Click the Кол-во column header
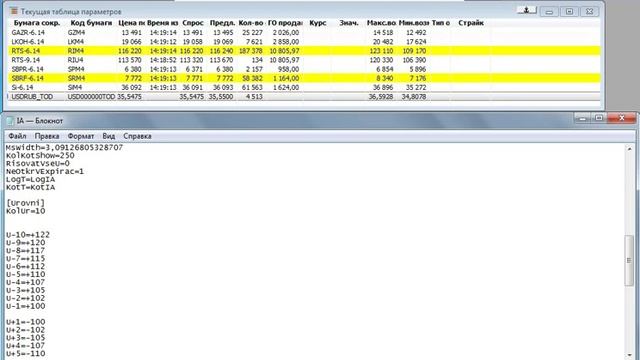Viewport: 640px width, 360px height. pos(251,23)
